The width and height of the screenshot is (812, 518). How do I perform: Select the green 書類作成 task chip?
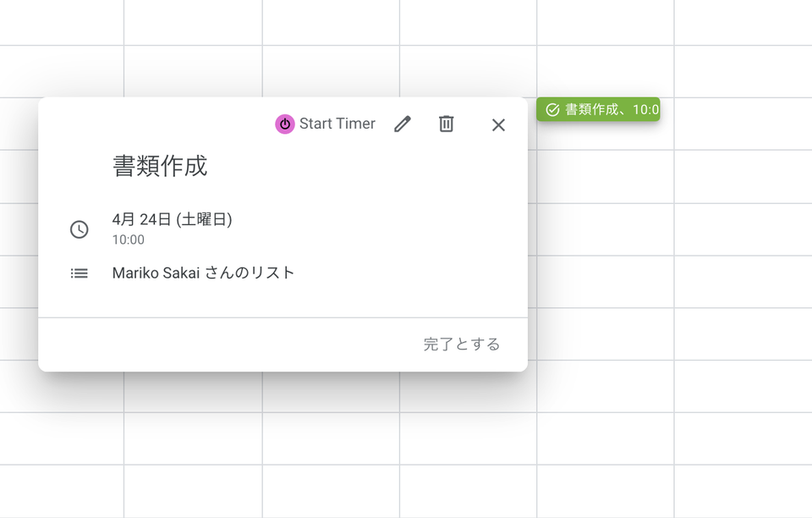[598, 109]
